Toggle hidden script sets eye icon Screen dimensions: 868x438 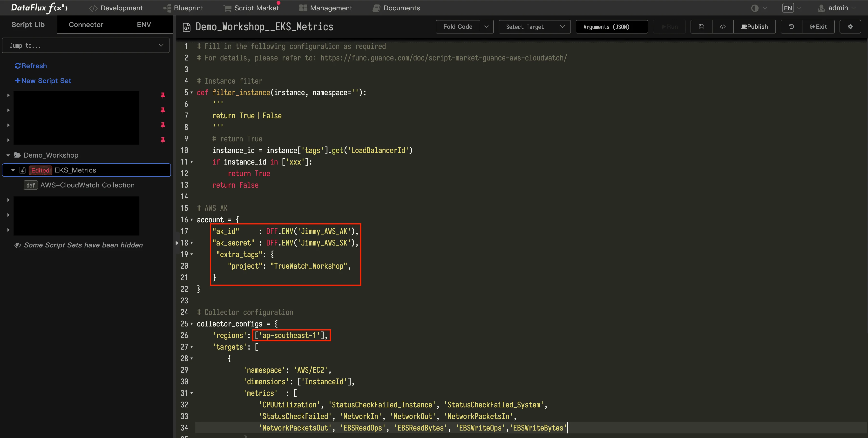[18, 245]
